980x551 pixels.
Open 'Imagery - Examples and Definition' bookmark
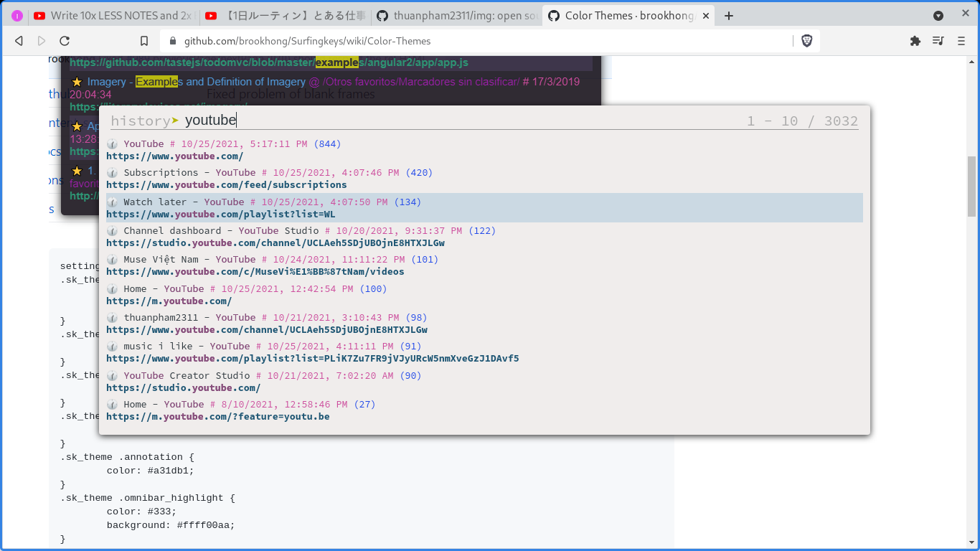tap(197, 82)
